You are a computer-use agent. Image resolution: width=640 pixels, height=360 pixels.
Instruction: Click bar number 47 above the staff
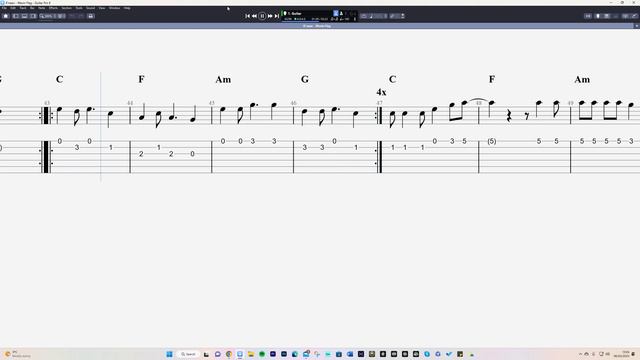pos(380,103)
